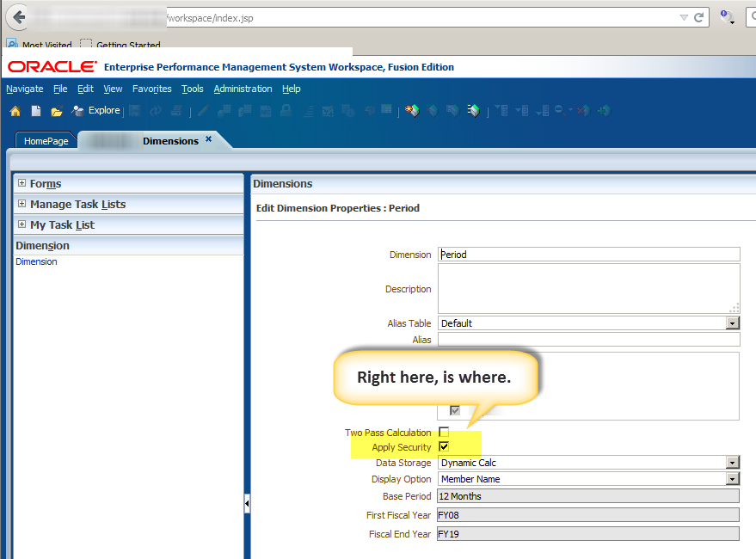The height and width of the screenshot is (559, 756).
Task: Expand the My Task List section
Action: pyautogui.click(x=22, y=224)
